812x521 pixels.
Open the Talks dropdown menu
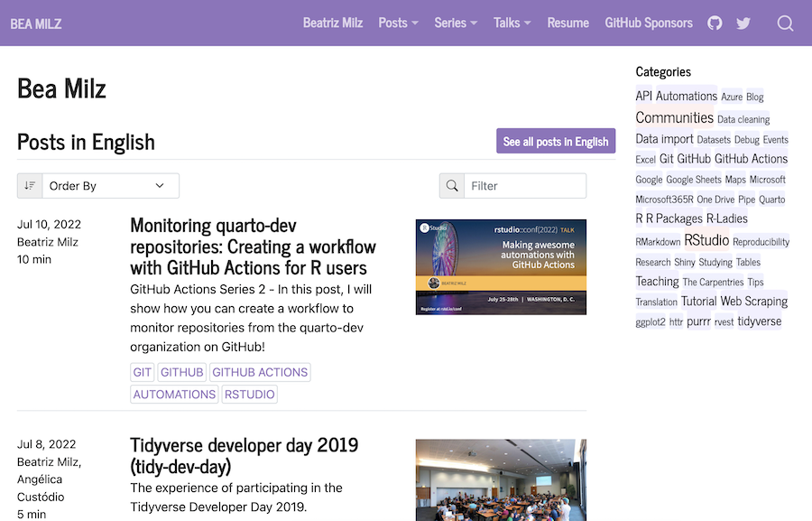click(512, 23)
